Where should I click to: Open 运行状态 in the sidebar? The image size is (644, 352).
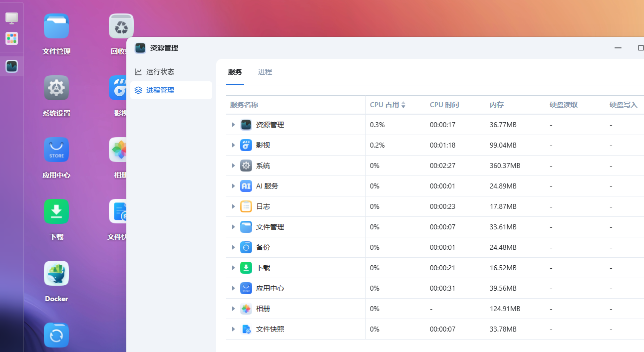pos(160,72)
